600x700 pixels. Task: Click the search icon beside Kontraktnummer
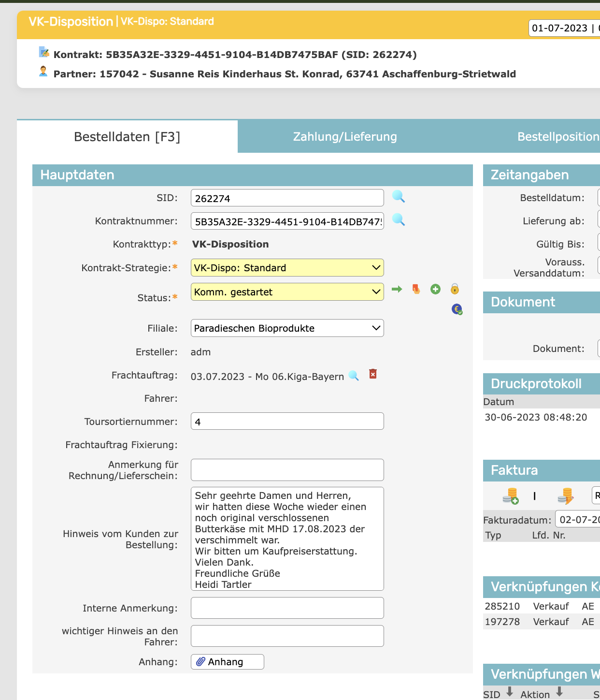coord(398,219)
